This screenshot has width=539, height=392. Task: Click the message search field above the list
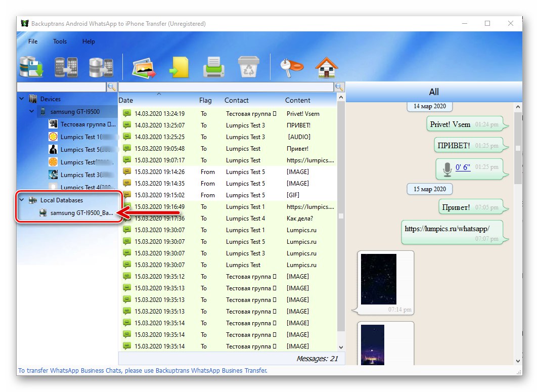click(226, 86)
